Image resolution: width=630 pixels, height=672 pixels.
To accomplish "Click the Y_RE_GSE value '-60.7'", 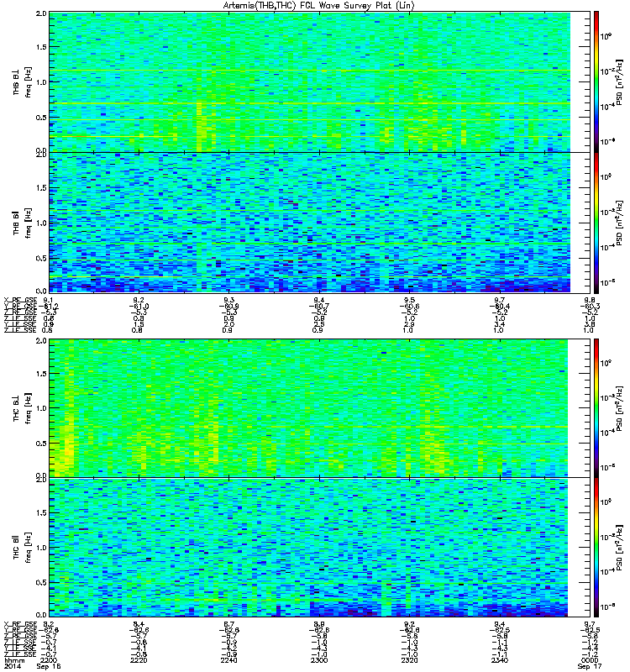I will pos(319,307).
